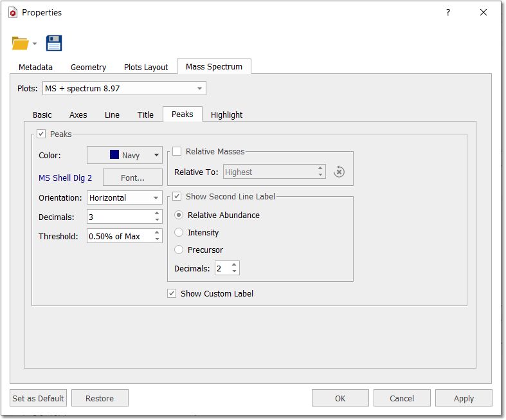
Task: Close the Properties dialog
Action: pyautogui.click(x=483, y=12)
